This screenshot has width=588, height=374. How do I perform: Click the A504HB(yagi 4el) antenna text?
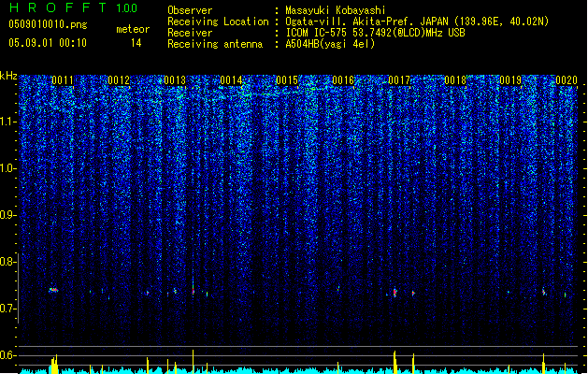pos(330,44)
